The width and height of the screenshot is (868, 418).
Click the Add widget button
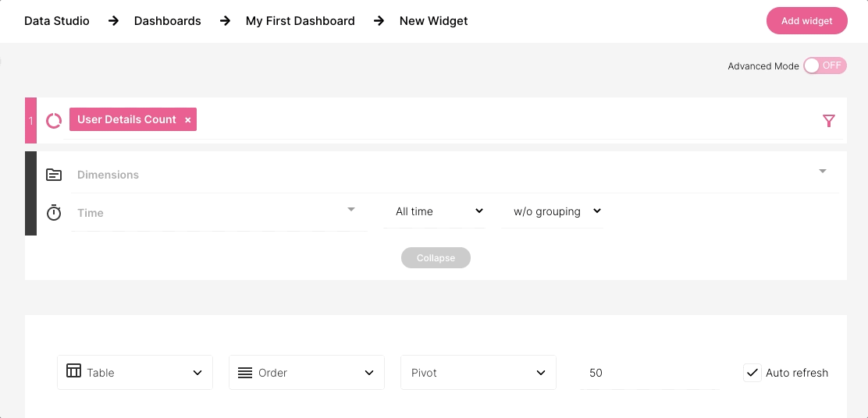click(806, 21)
